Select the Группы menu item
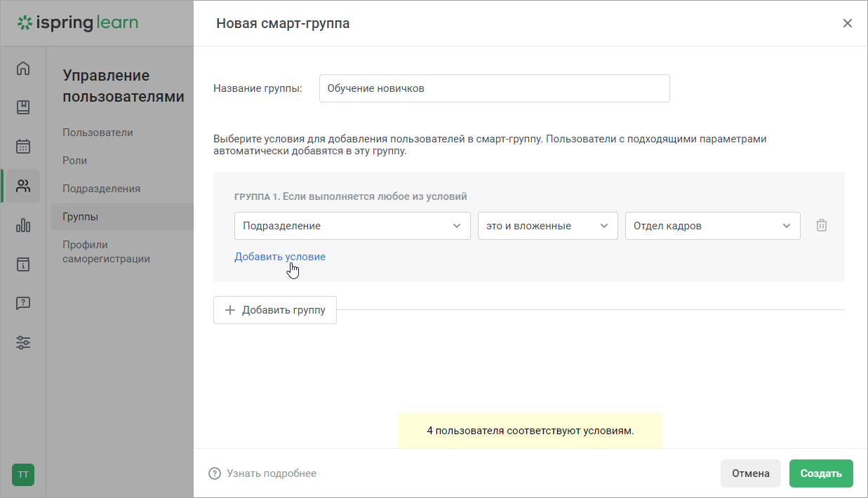 (122, 217)
